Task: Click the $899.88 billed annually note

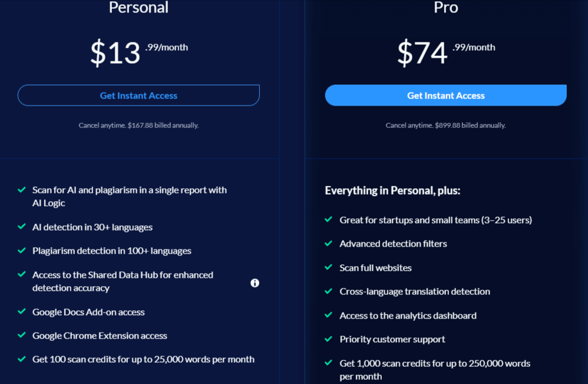Action: 445,125
